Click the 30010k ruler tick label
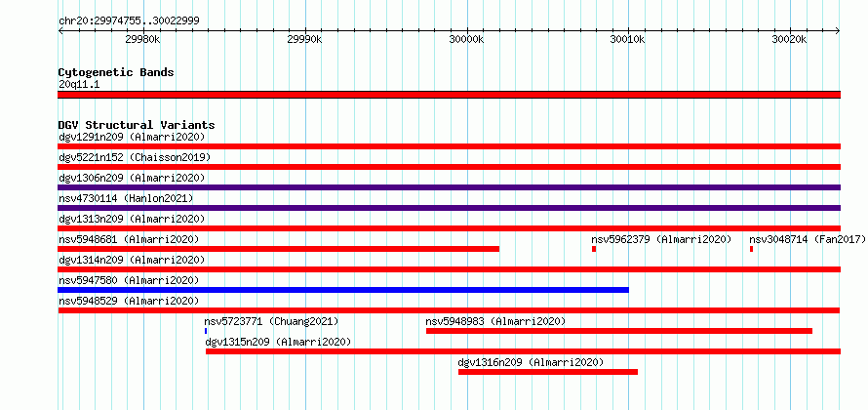The image size is (868, 410). (628, 39)
